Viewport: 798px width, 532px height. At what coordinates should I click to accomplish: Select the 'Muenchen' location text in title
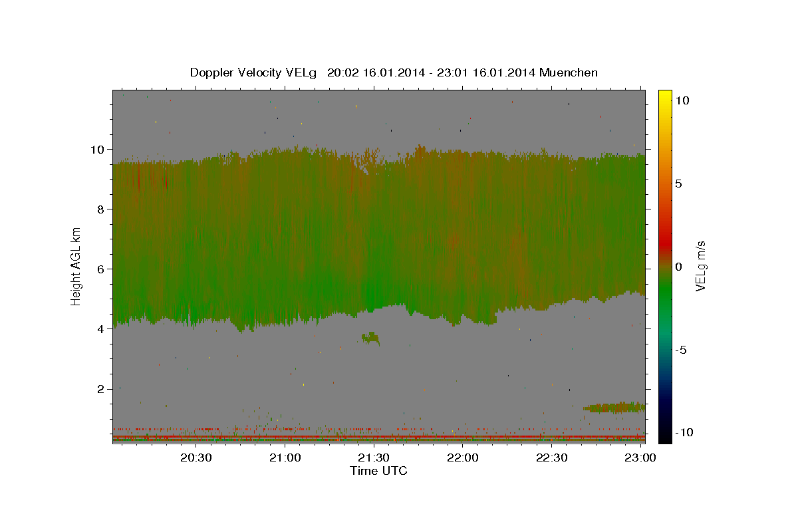click(x=569, y=72)
